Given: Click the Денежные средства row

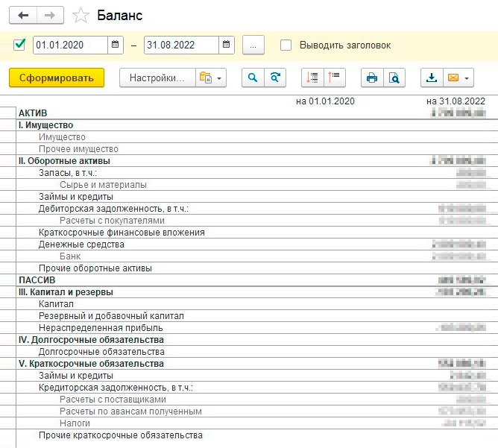Looking at the screenshot, I should pos(256,244).
